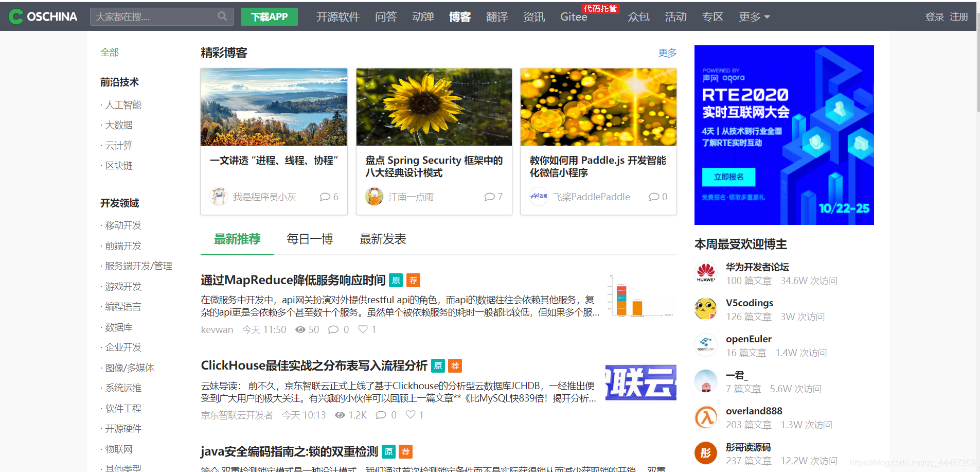Open 彤哥读源码 blogger avatar
This screenshot has height=472, width=980.
[x=706, y=453]
